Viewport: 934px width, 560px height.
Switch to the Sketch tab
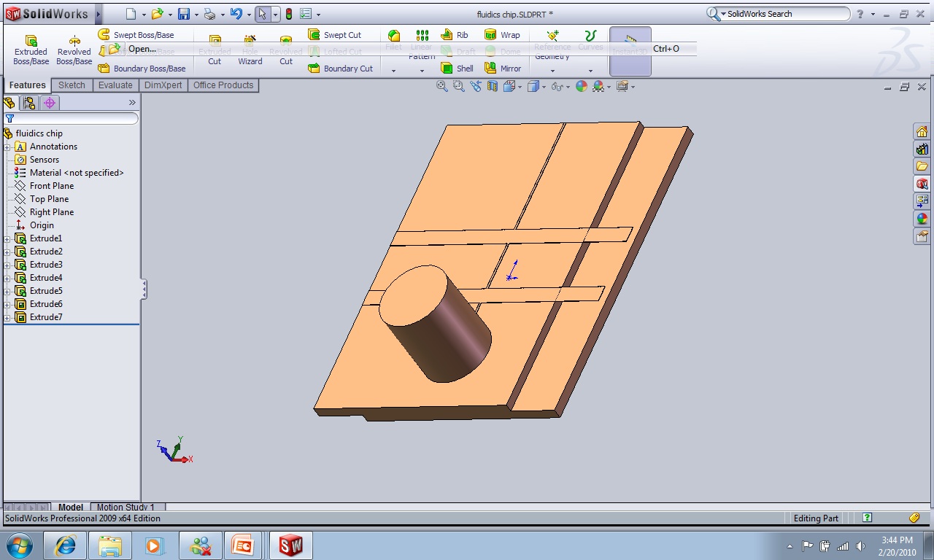[72, 85]
